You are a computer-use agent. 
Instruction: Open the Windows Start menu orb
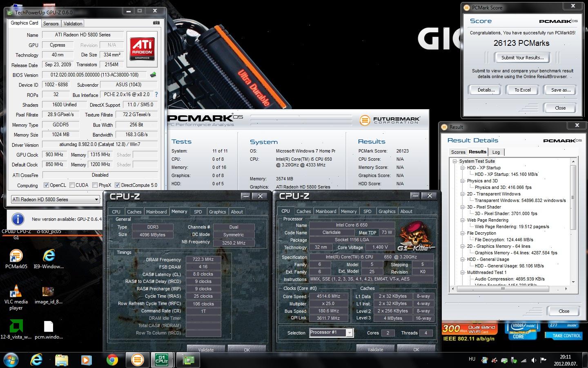11,360
